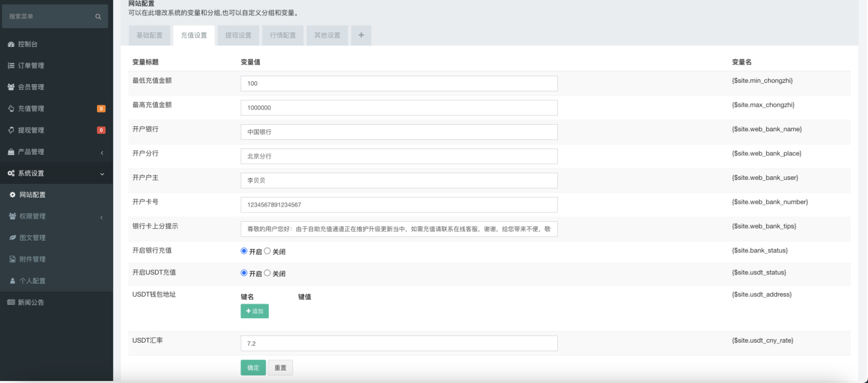Screen dimensions: 868x383
Task: Click the search magnifier icon in sidebar
Action: [x=98, y=17]
